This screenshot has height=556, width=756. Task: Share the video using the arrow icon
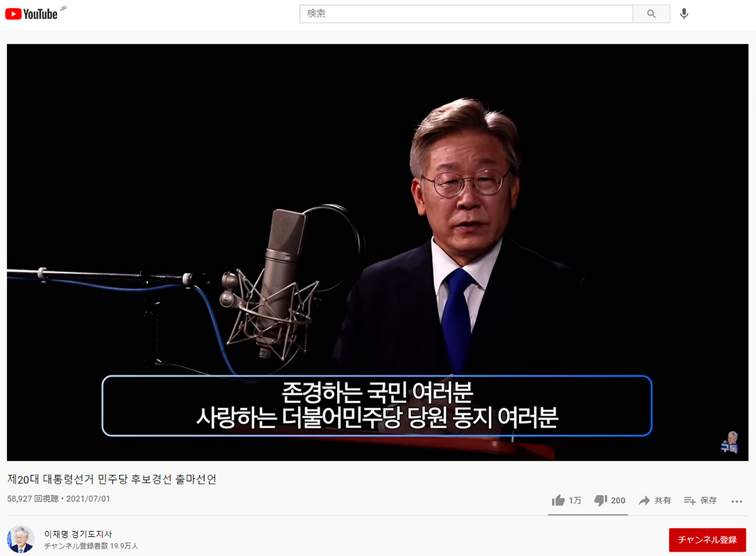[x=655, y=501]
